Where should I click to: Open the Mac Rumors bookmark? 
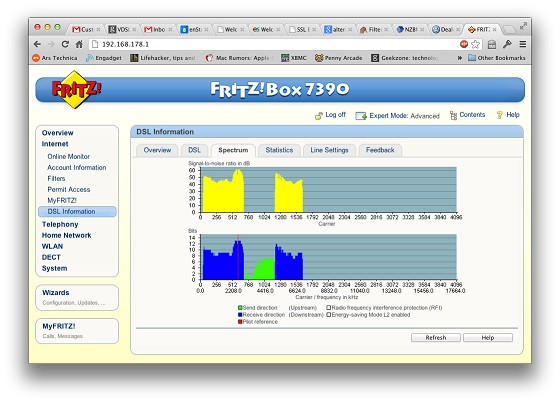[x=238, y=58]
